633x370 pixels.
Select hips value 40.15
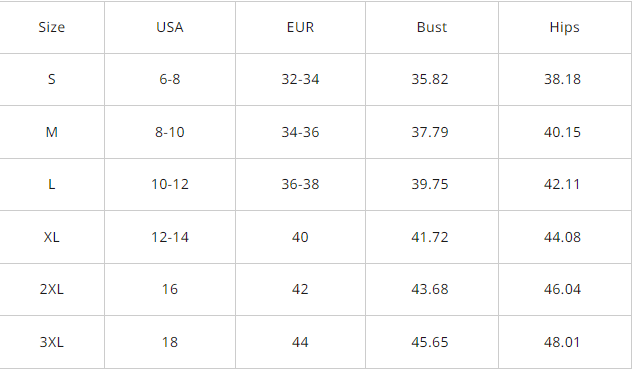coord(564,132)
